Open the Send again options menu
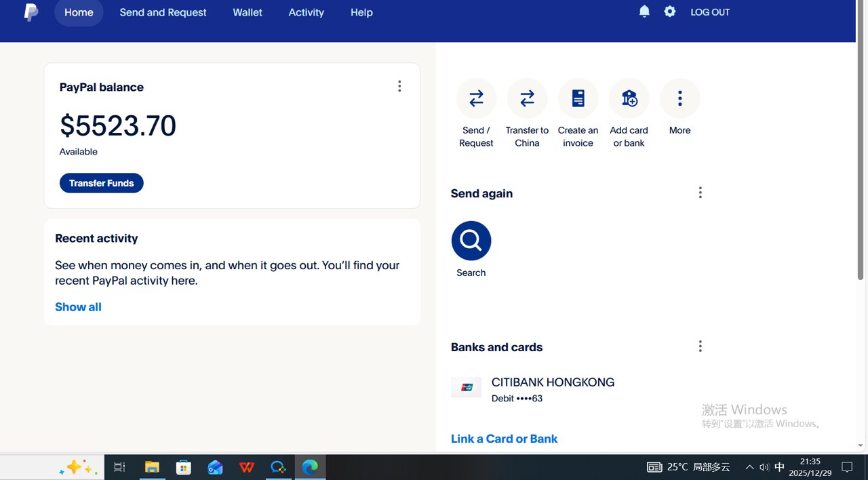 (x=700, y=193)
